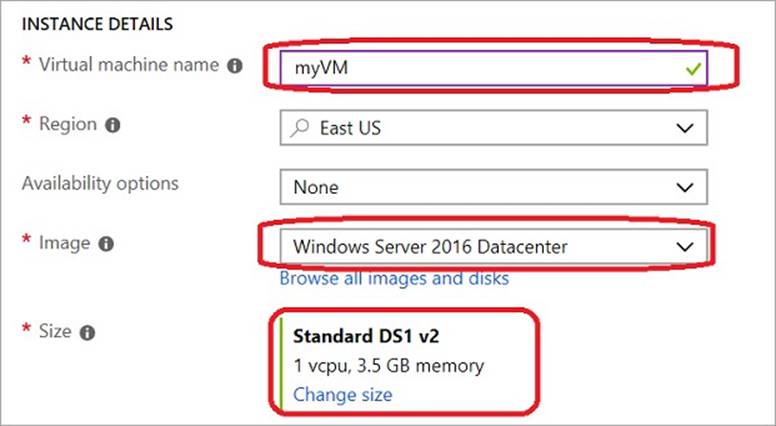Click the info icon next to Region
This screenshot has height=426, width=776.
pyautogui.click(x=114, y=126)
